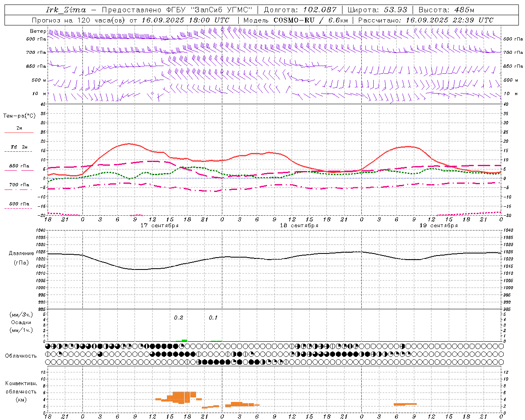Click the precipitation value '0.2'

(x=178, y=318)
